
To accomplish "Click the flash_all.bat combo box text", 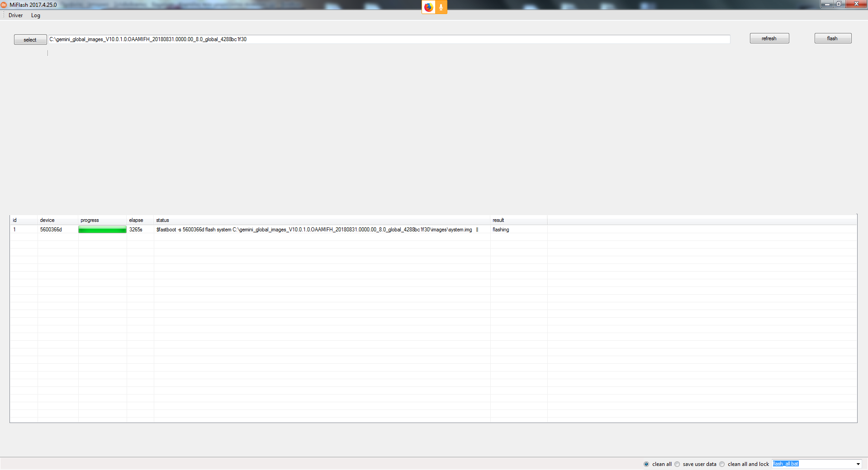I will point(786,464).
